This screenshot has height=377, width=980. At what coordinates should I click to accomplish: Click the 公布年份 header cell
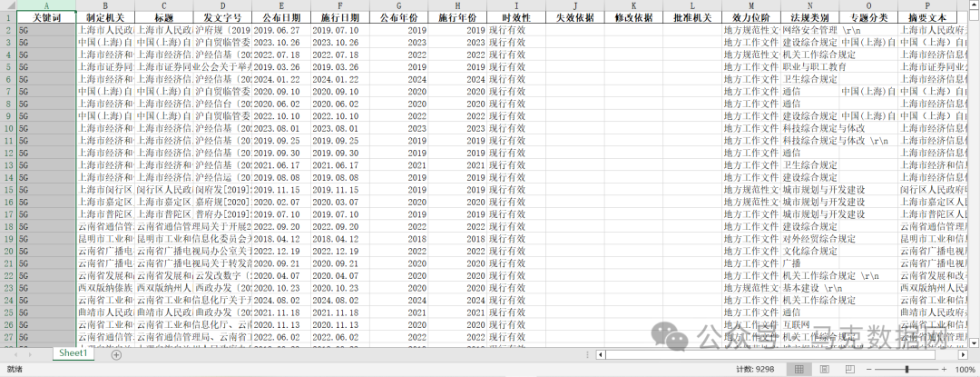coord(398,17)
